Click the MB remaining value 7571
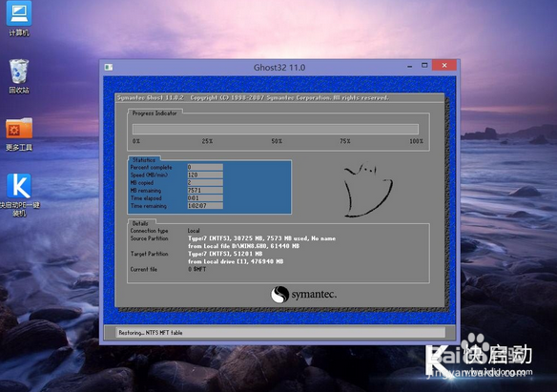Screen dimensions: 557x392 (205, 191)
